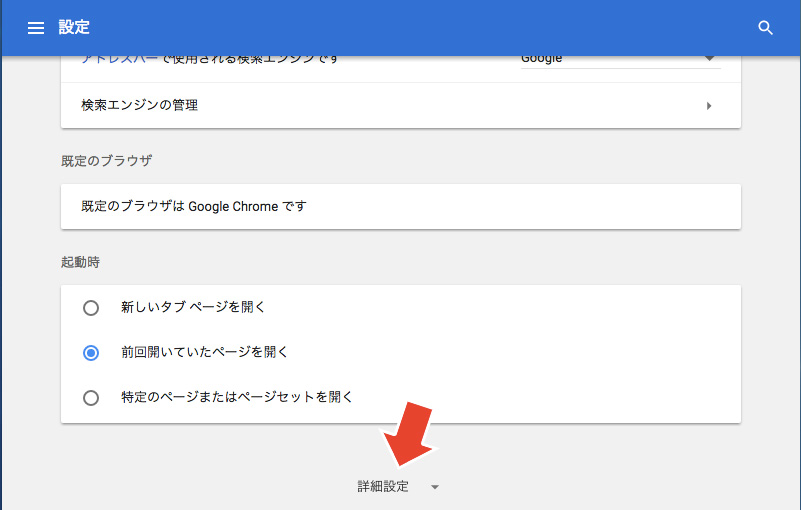Click the 既定のブラウザ section heading
This screenshot has height=510, width=801.
tap(106, 160)
